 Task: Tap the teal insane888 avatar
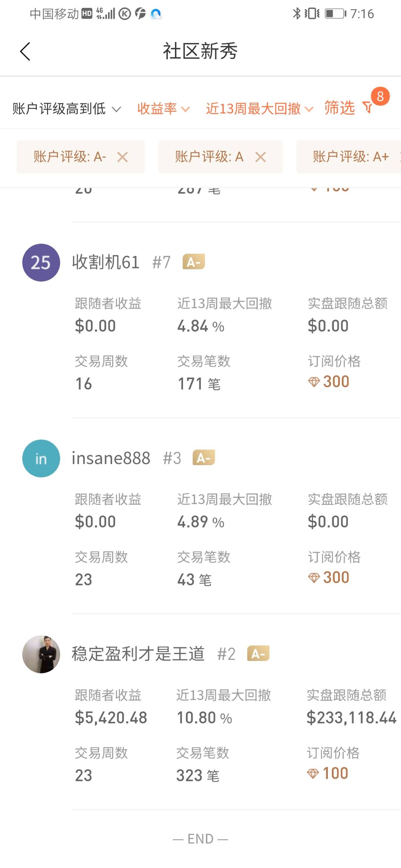(x=41, y=458)
